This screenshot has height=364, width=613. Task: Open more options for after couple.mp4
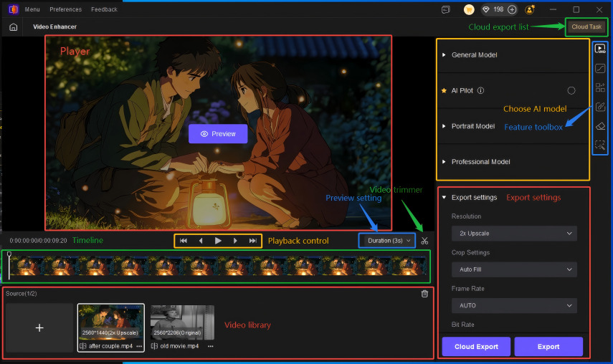(x=139, y=346)
